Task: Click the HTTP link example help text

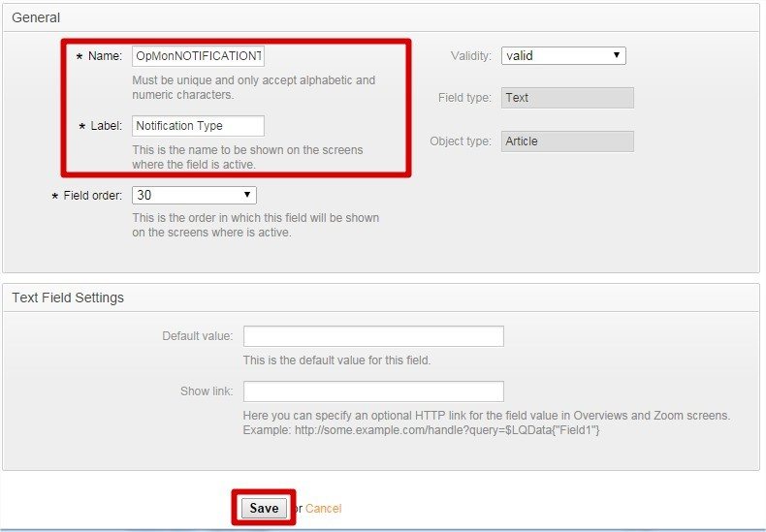Action: [x=485, y=422]
